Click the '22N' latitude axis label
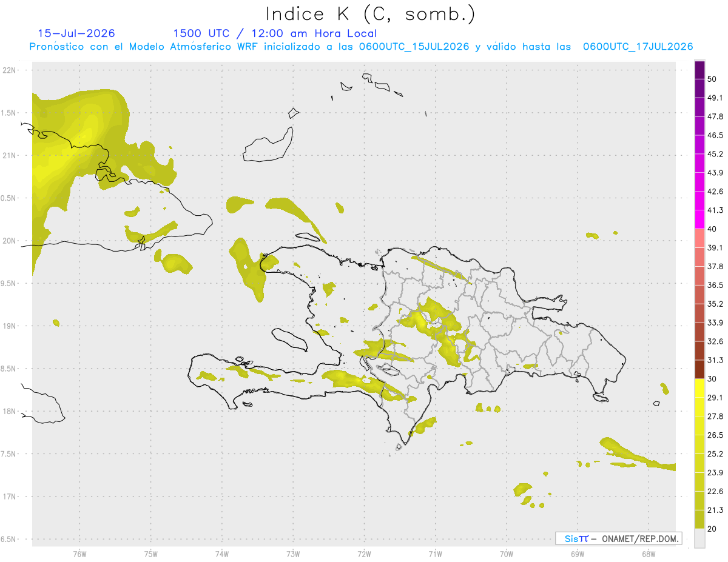 click(x=10, y=70)
